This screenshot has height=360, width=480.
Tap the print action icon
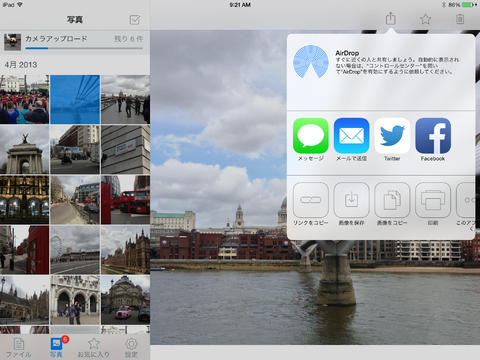click(433, 200)
